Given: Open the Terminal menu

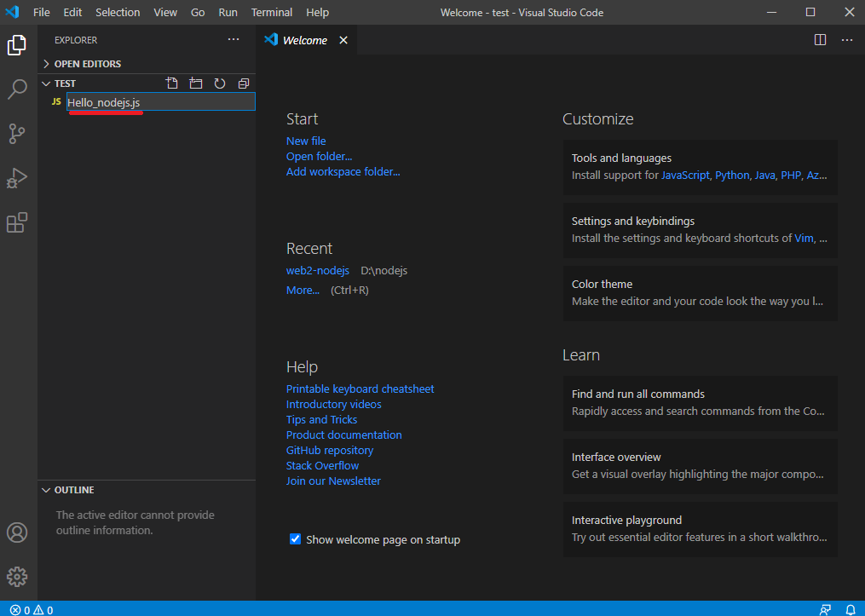Looking at the screenshot, I should (x=271, y=12).
